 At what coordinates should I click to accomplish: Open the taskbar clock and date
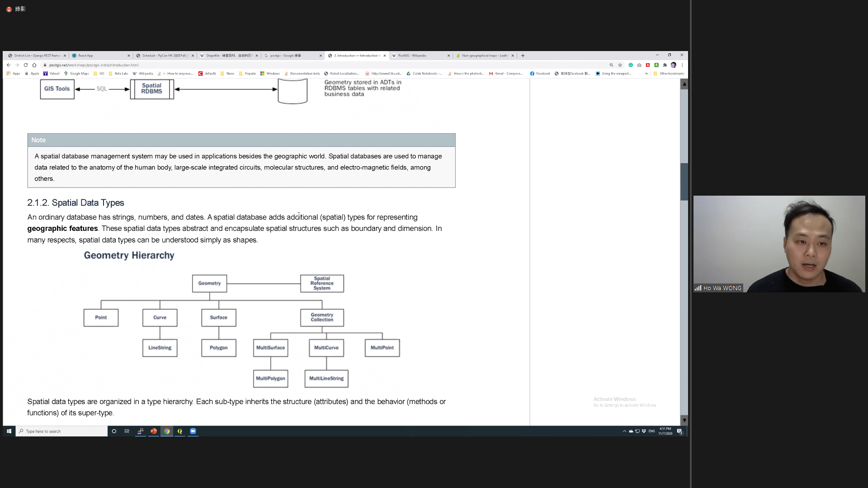[665, 431]
